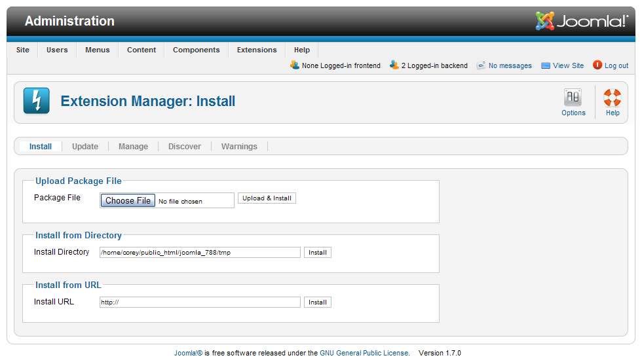Click the red Log out icon
Image resolution: width=642 pixels, height=364 pixels.
pyautogui.click(x=597, y=65)
